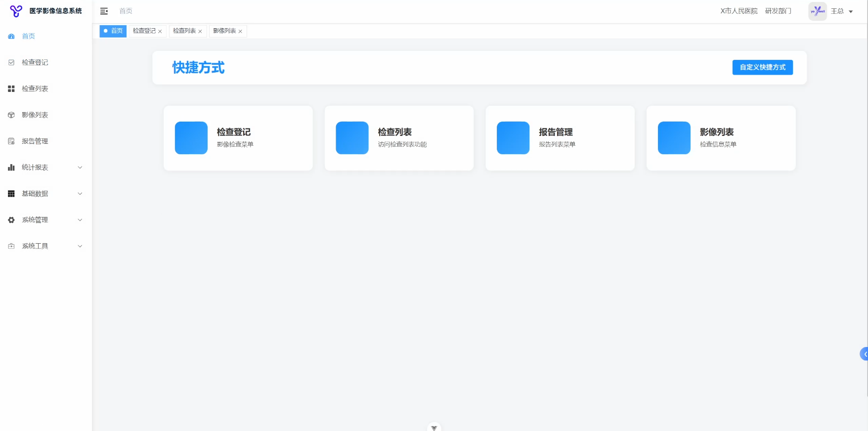Switch to the 影像列表 tab
This screenshot has width=868, height=431.
tap(224, 31)
